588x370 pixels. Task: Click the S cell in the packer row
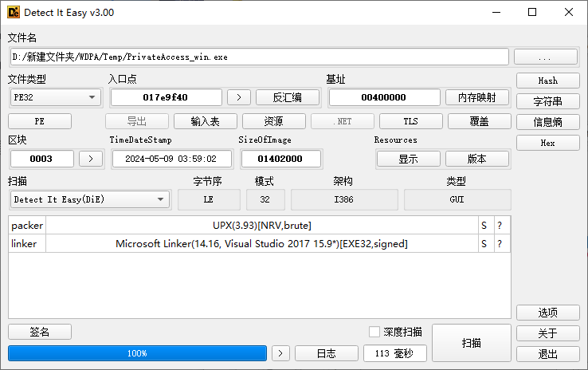tap(486, 226)
